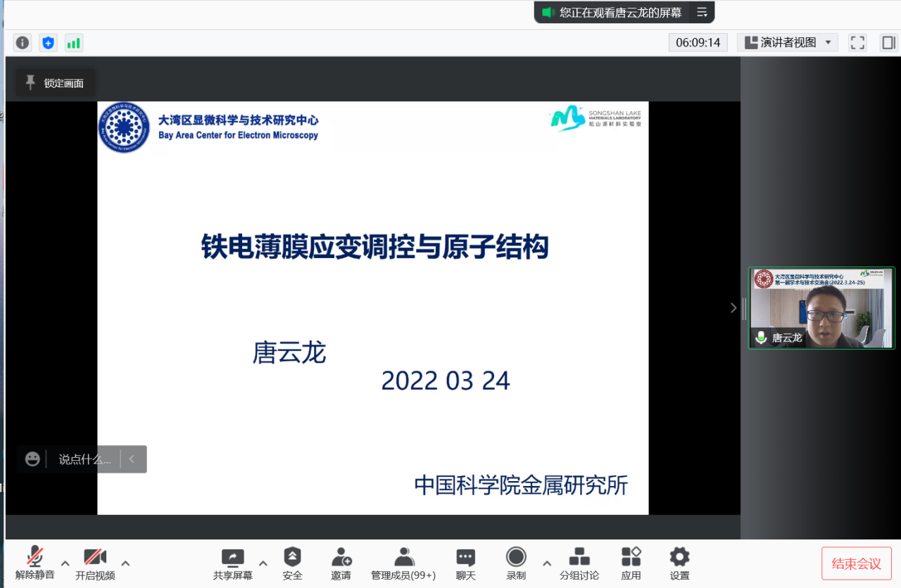This screenshot has height=588, width=901.
Task: Start recording with 录制 button
Action: [516, 563]
